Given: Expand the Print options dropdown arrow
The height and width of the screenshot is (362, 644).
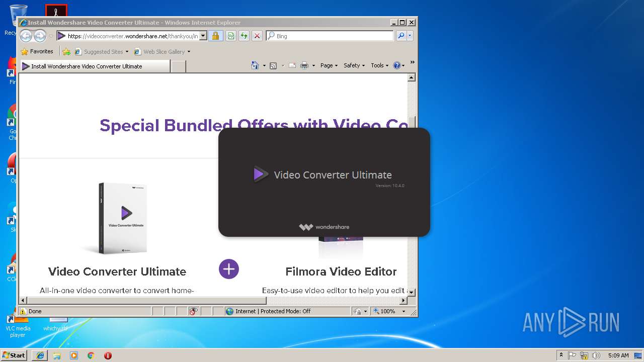Looking at the screenshot, I should point(313,65).
